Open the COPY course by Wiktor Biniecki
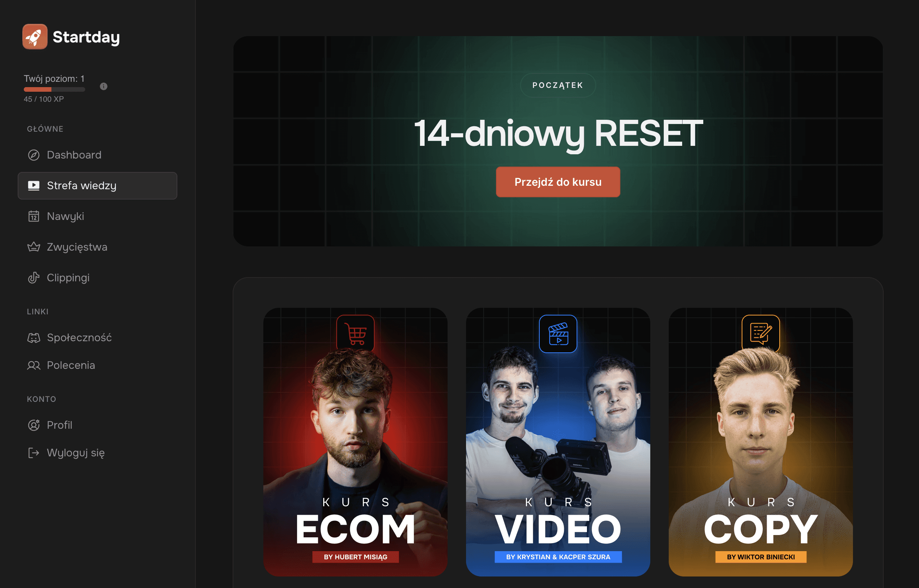919x588 pixels. click(x=761, y=442)
